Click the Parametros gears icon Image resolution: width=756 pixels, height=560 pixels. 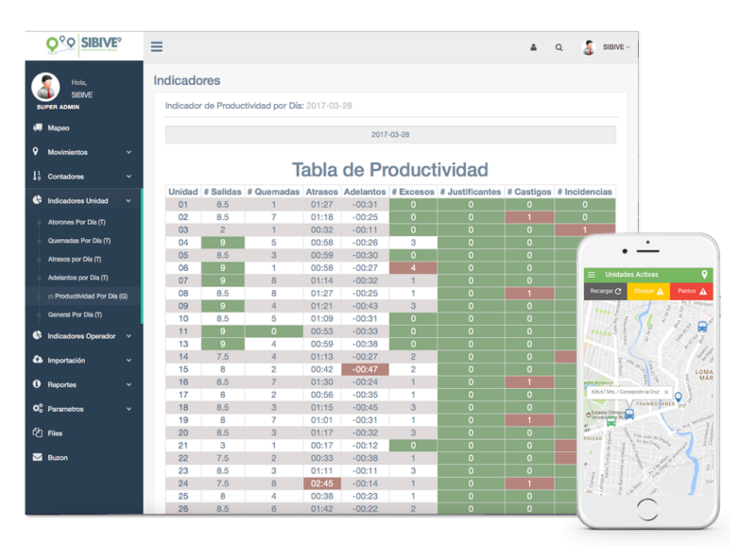(x=38, y=408)
